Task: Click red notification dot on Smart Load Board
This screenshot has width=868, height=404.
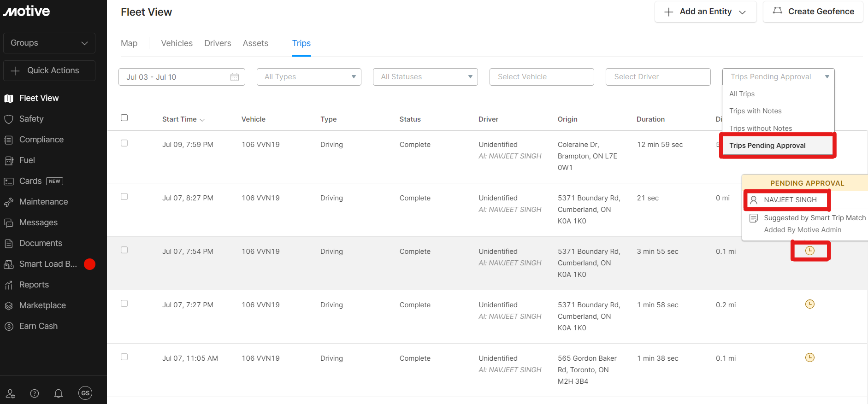Action: click(x=90, y=264)
